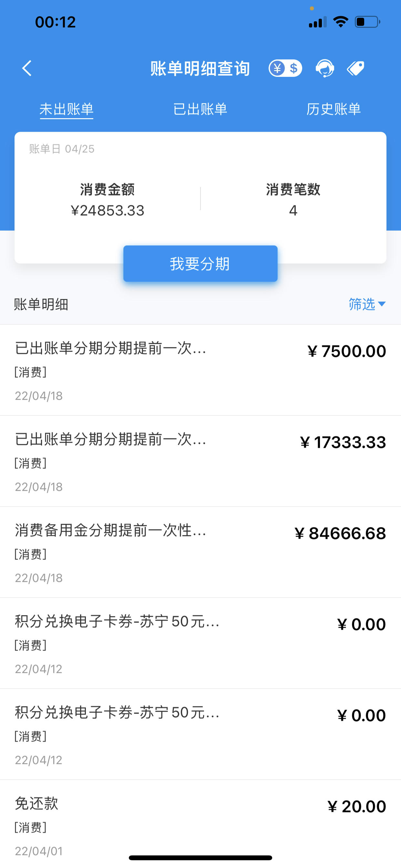Toggle the yuan/dollar currency switch
401x868 pixels.
point(285,68)
